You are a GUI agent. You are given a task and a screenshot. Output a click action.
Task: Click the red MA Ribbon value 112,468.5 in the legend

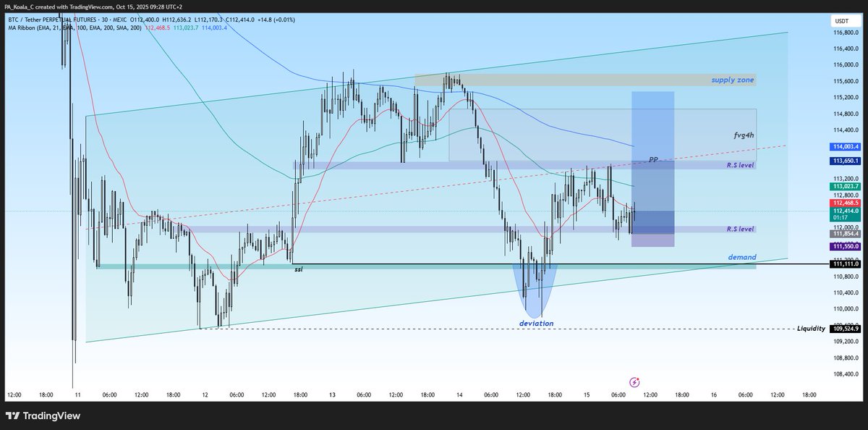(x=157, y=28)
